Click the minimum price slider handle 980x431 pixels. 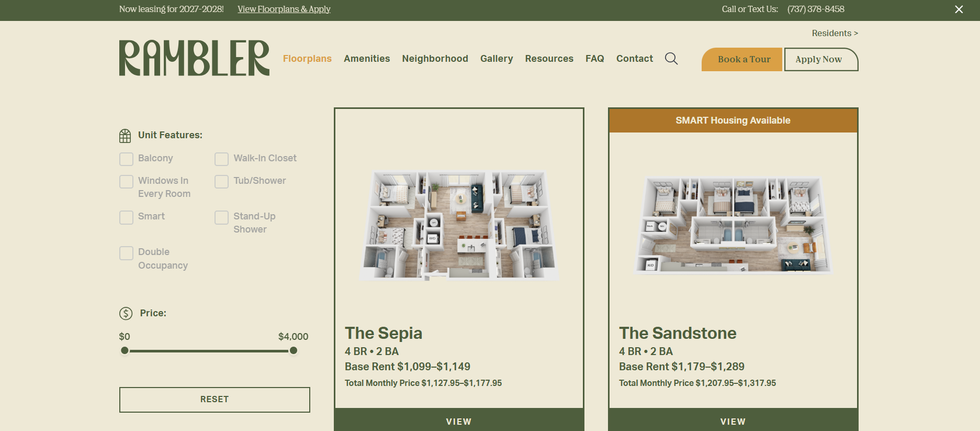125,350
